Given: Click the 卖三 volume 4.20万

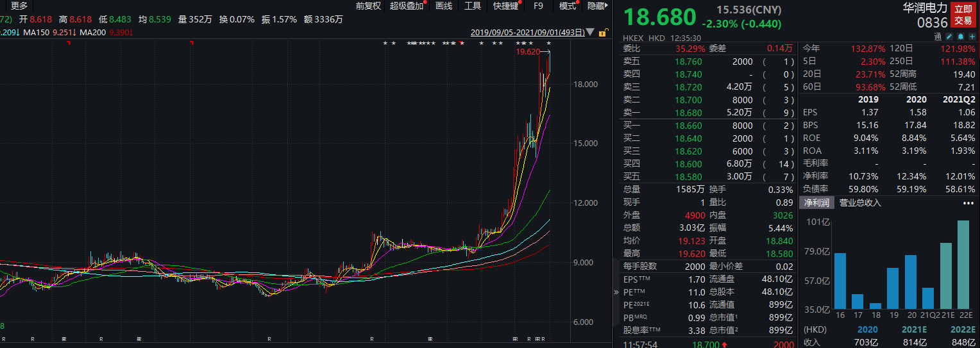Looking at the screenshot, I should point(739,87).
